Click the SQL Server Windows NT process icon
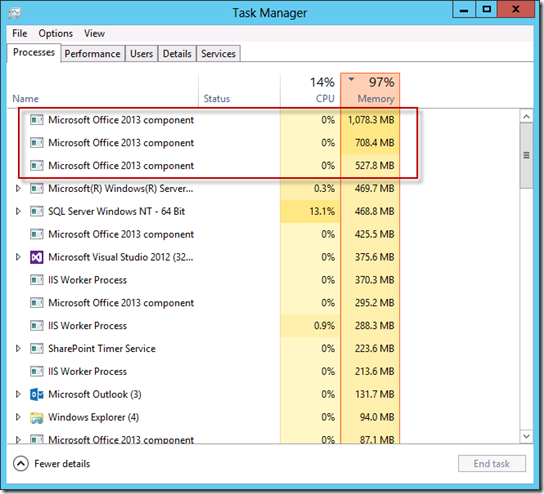 pos(36,211)
